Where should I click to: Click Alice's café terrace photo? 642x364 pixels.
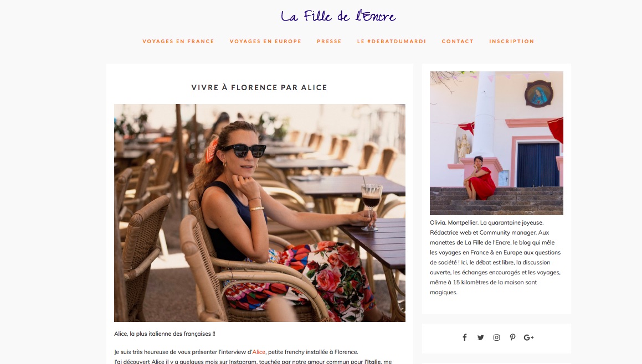pyautogui.click(x=260, y=212)
